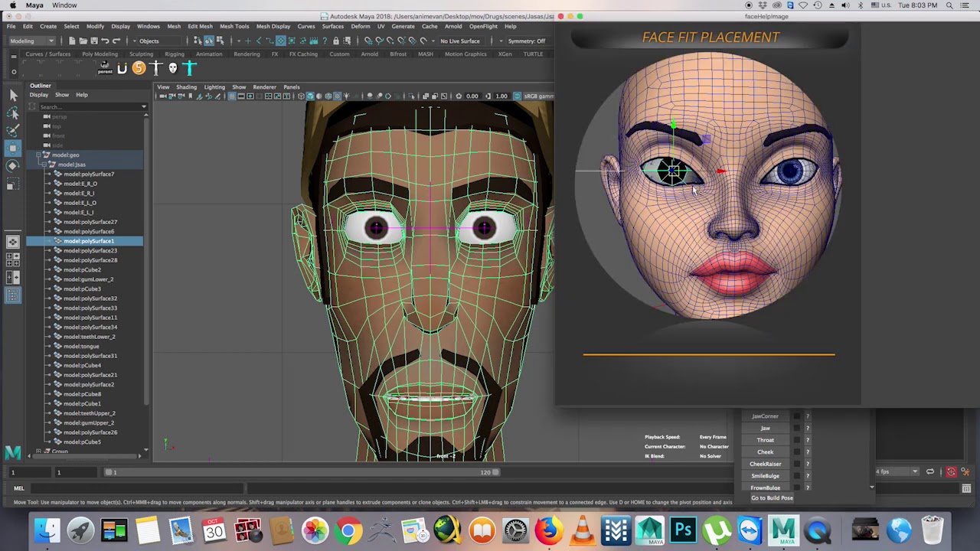Choose the Lasso select tool
980x551 pixels.
click(13, 113)
